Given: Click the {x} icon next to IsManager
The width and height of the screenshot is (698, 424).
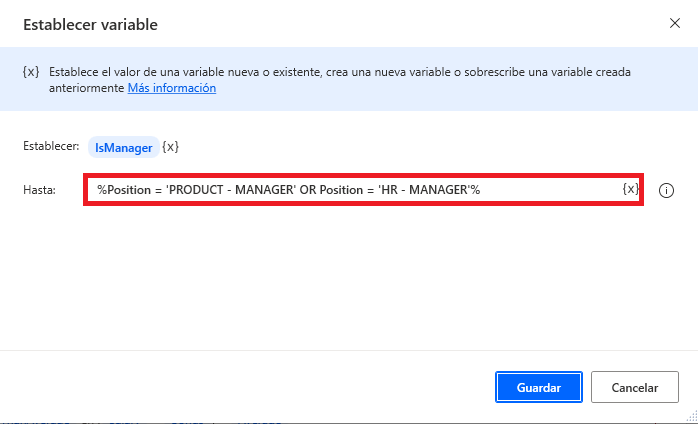Looking at the screenshot, I should 170,147.
